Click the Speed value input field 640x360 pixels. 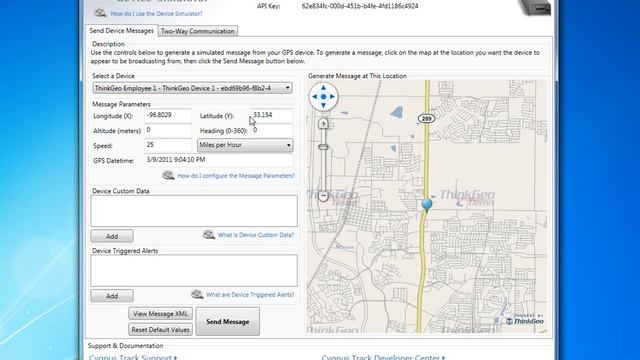(168, 145)
